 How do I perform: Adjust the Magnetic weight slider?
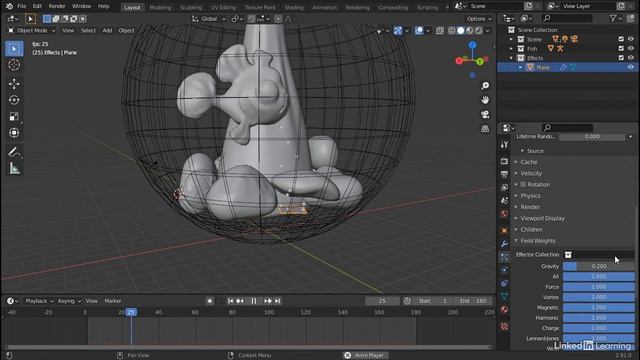pyautogui.click(x=599, y=307)
